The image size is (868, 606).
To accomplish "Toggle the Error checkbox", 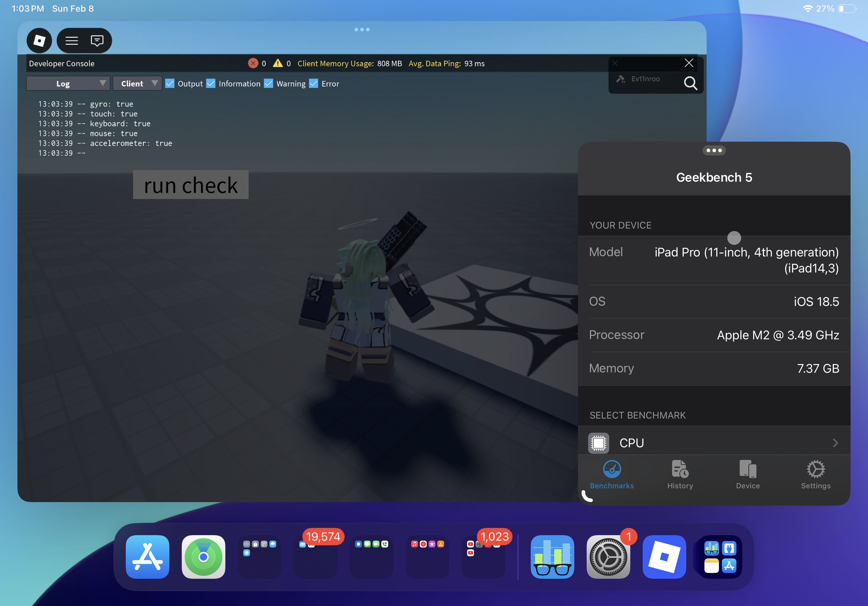I will 313,84.
